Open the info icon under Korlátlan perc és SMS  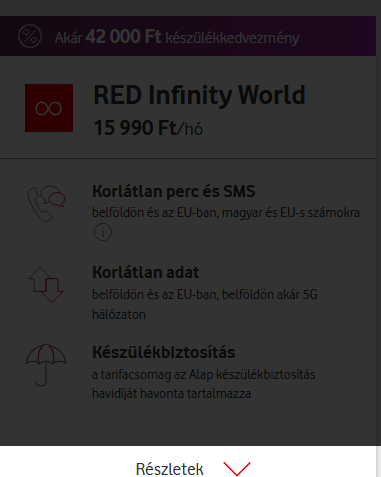point(103,232)
